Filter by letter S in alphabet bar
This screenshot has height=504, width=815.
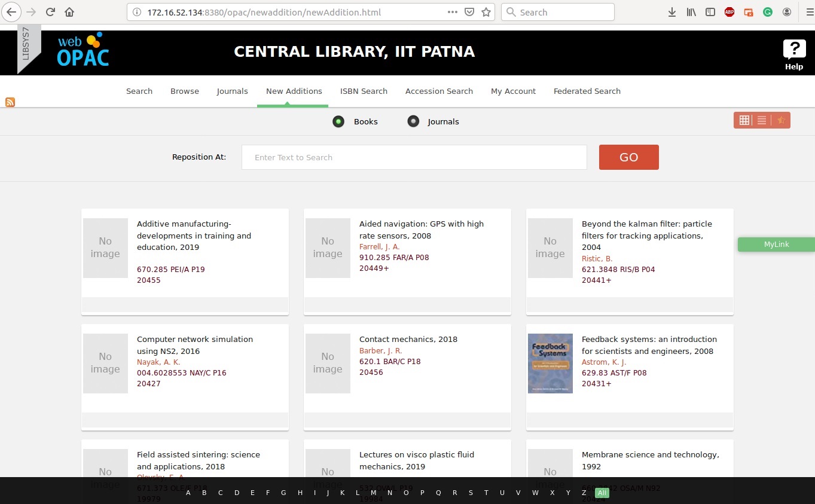tap(471, 493)
